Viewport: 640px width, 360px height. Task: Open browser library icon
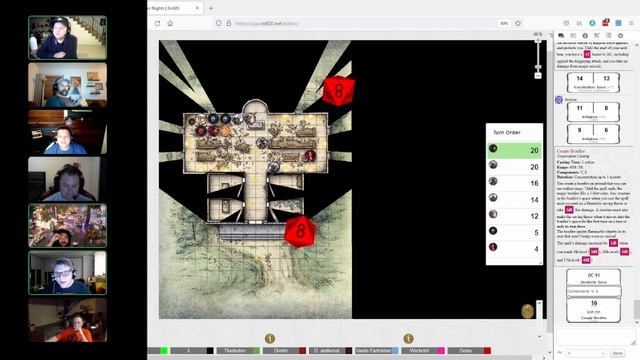pos(579,23)
